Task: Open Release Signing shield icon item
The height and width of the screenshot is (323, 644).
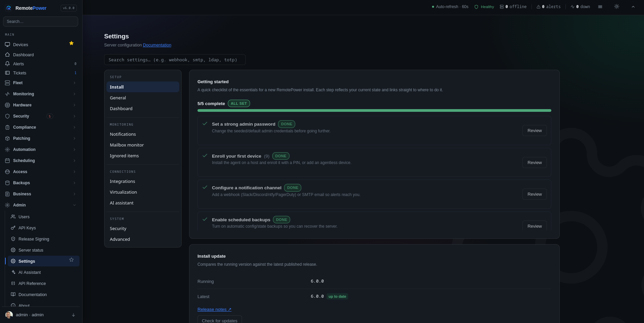Action: (x=13, y=239)
